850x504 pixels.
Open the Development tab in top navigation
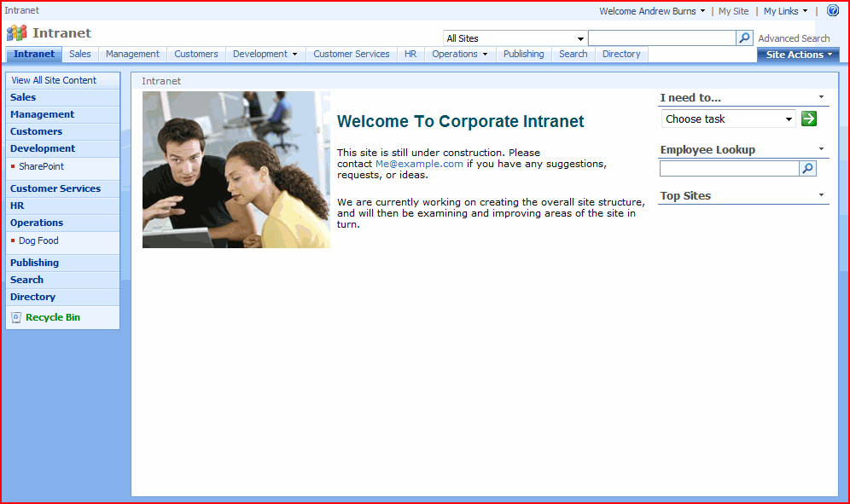[x=265, y=54]
